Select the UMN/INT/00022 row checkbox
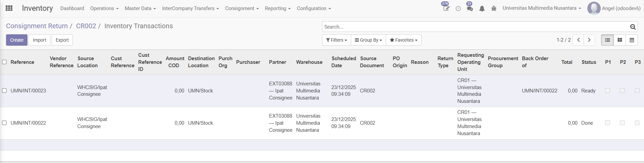The width and height of the screenshot is (644, 163). point(4,123)
